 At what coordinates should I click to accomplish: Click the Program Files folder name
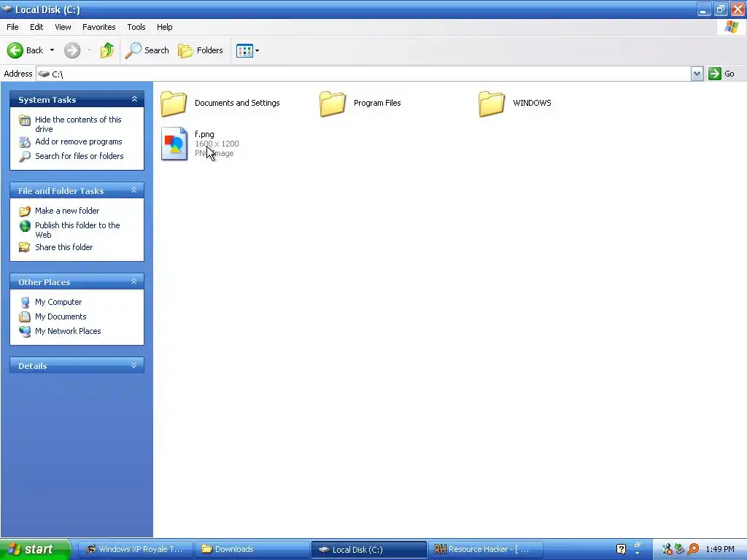pyautogui.click(x=377, y=103)
